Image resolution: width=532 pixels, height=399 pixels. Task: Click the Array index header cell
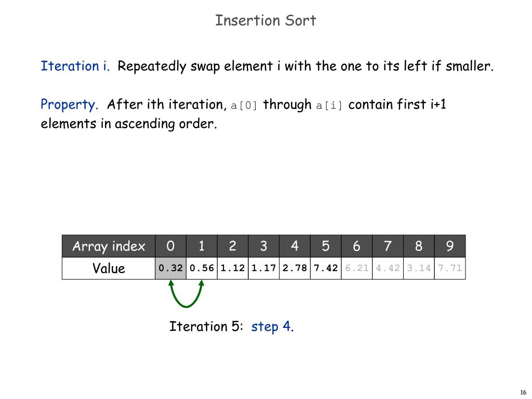(x=109, y=246)
